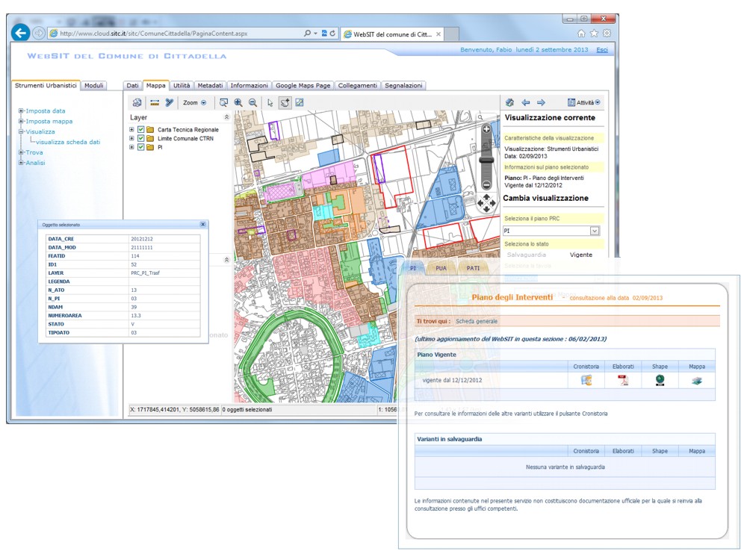747x560 pixels.
Task: Switch to the PUA tab in the plan panel
Action: point(441,268)
